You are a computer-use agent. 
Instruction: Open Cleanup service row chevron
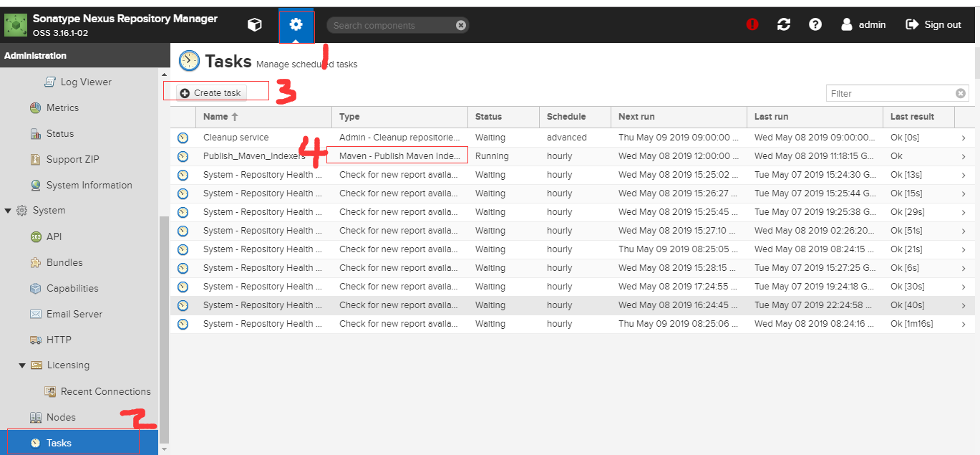(964, 138)
